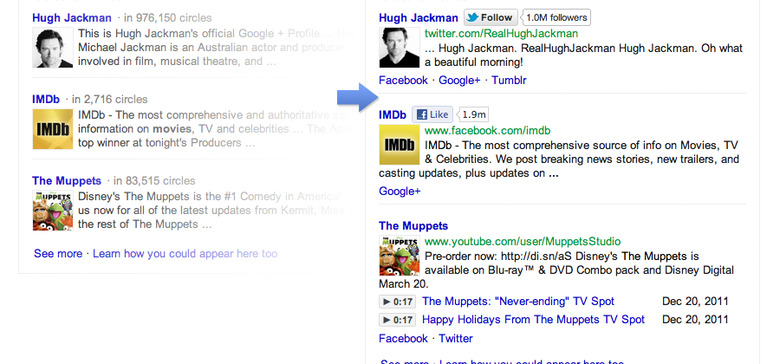Viewport: 780px width, 364px height.
Task: Open "Learn how you could appear here too"
Action: [x=185, y=254]
